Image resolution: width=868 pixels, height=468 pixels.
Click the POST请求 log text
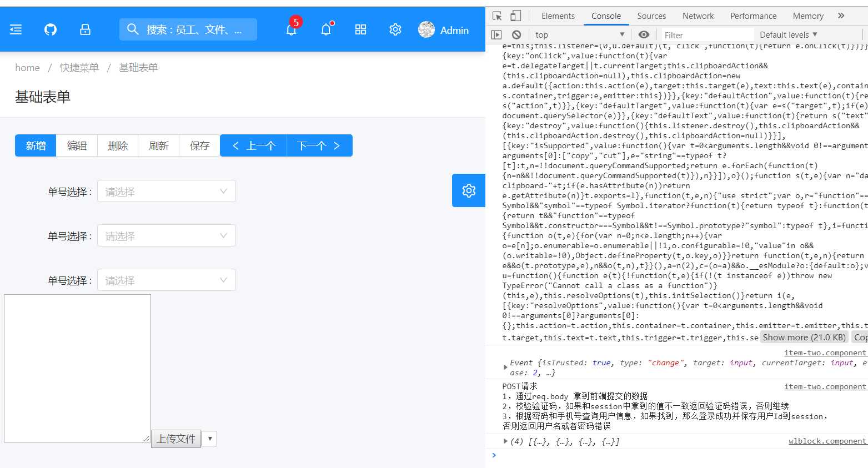click(x=520, y=386)
